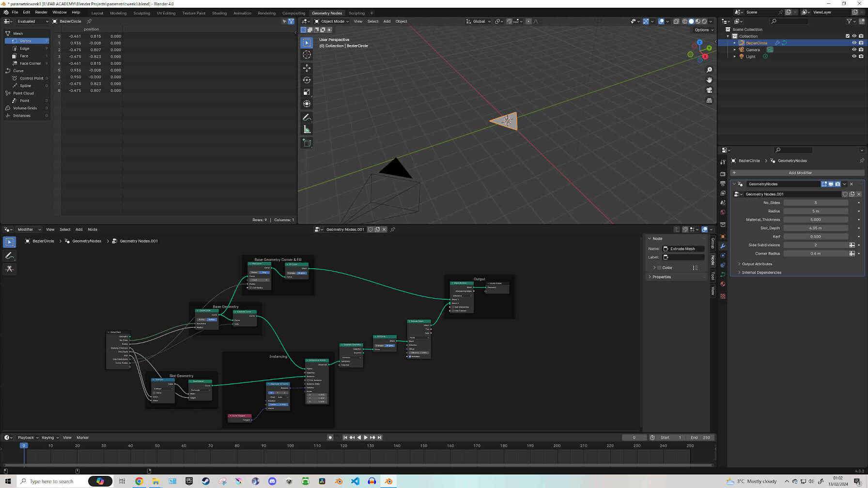The image size is (868, 488).
Task: Open the View Layer properties tab
Action: point(723,193)
